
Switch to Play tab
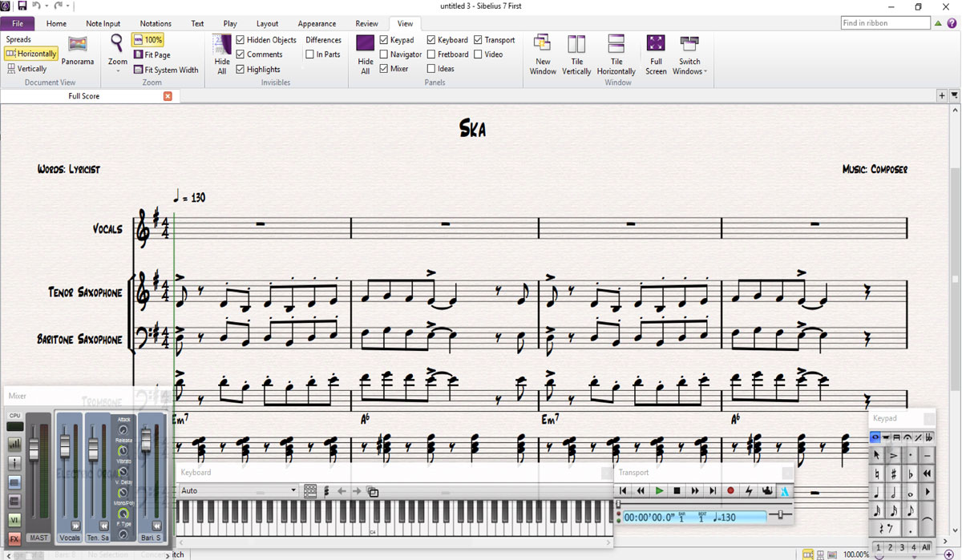point(230,23)
